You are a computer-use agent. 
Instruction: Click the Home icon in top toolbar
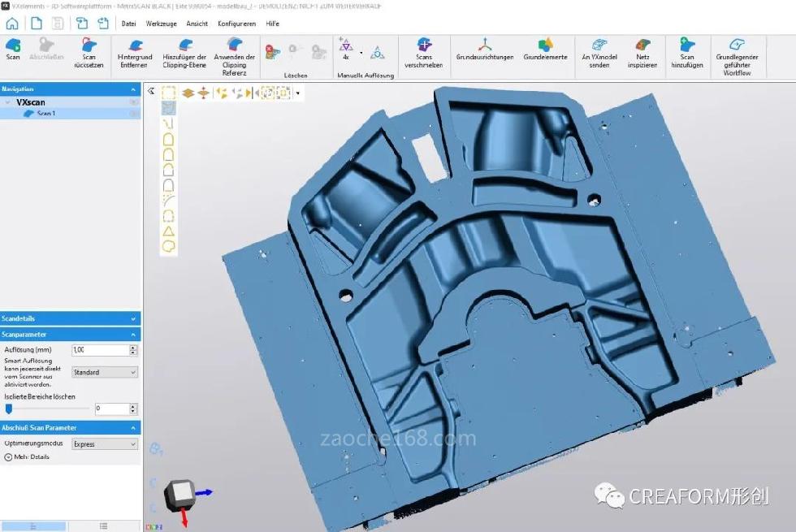coord(12,24)
